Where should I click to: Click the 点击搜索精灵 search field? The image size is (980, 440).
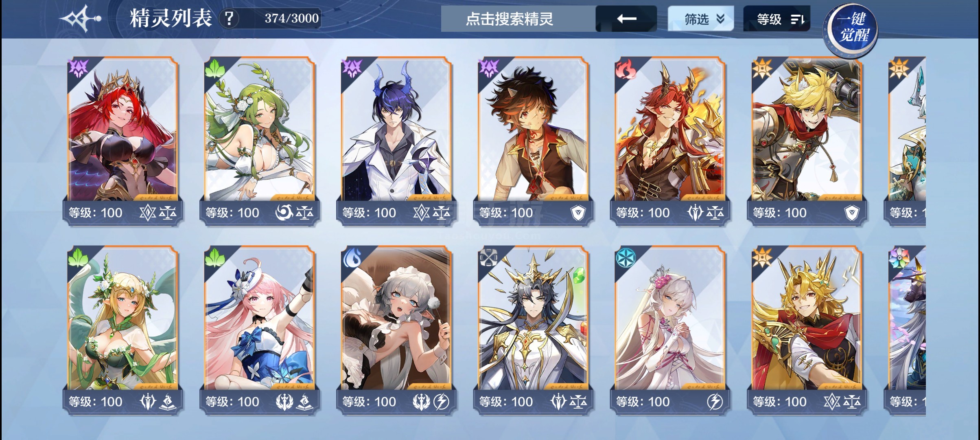[x=518, y=19]
